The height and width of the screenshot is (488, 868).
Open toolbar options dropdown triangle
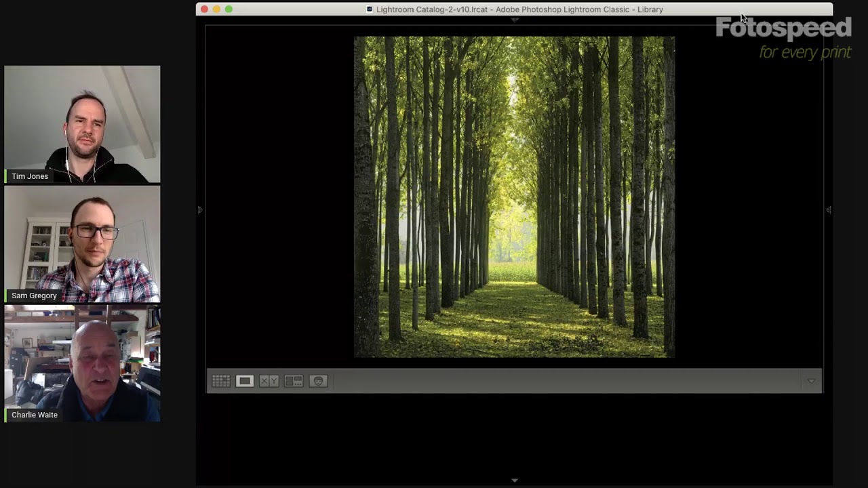point(811,382)
